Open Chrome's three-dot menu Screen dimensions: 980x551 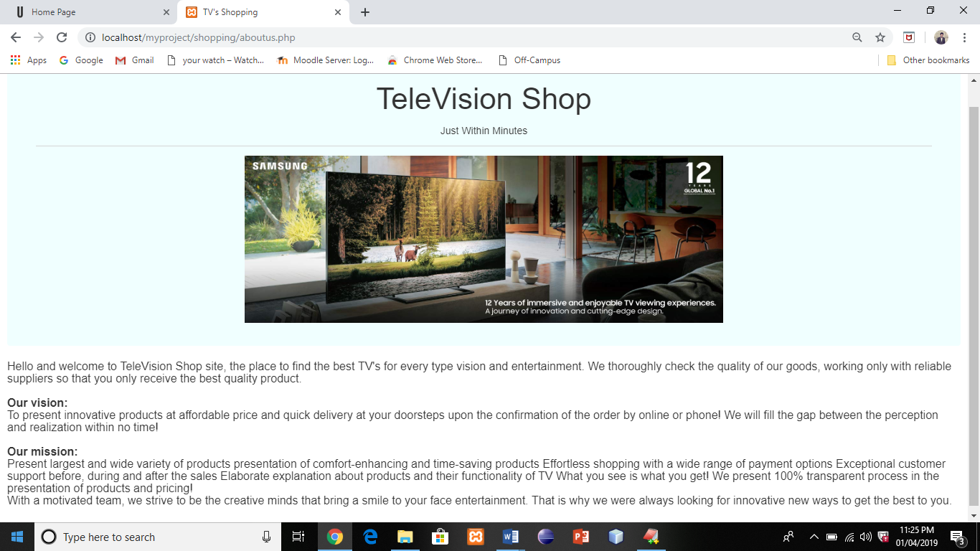(x=965, y=37)
